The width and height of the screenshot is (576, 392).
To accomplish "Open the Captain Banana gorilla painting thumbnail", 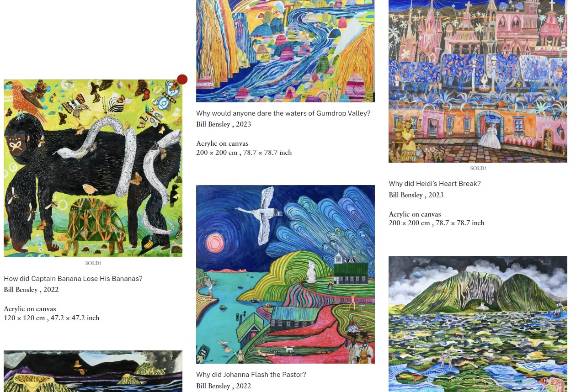I will [93, 168].
